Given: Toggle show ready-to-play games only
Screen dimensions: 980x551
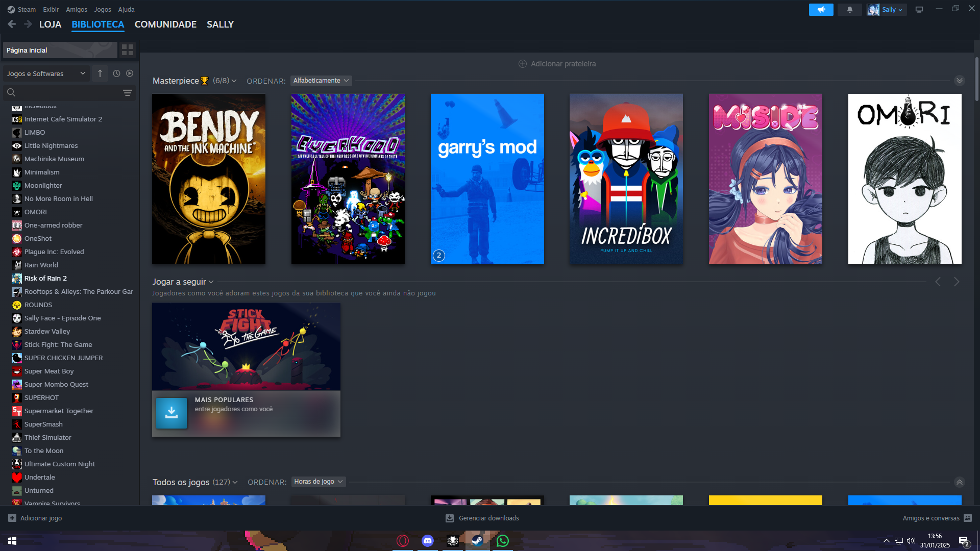Looking at the screenshot, I should click(x=130, y=73).
